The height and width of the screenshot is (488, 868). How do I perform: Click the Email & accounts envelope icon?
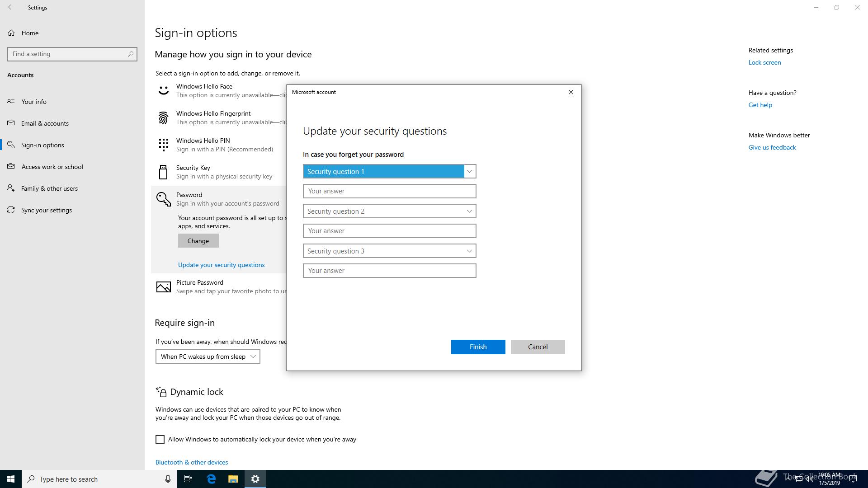(x=11, y=123)
